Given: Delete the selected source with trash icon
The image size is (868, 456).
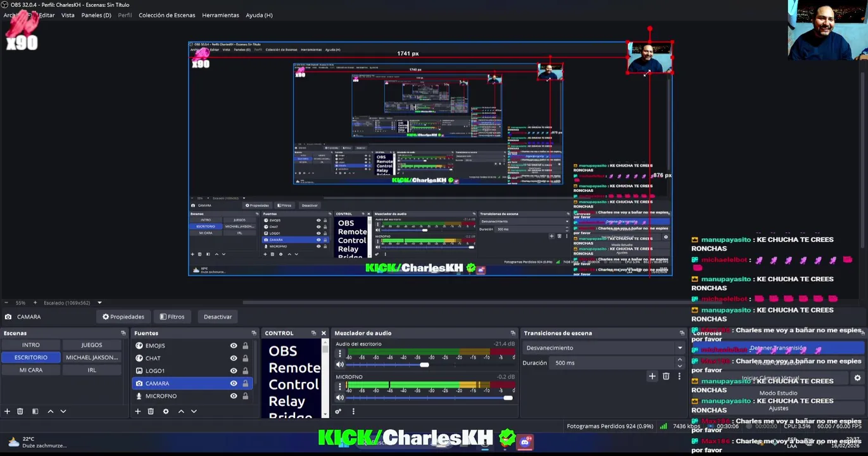Looking at the screenshot, I should (x=151, y=412).
